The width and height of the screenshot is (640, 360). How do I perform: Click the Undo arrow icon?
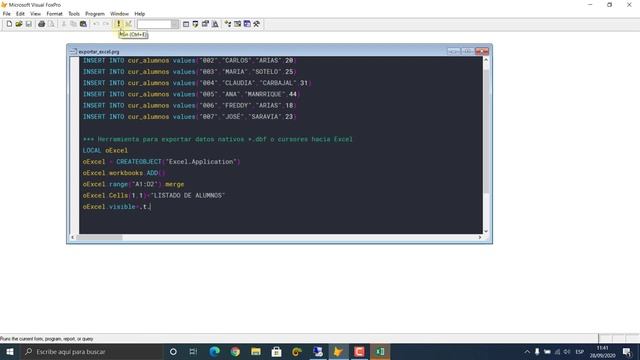tap(96, 24)
